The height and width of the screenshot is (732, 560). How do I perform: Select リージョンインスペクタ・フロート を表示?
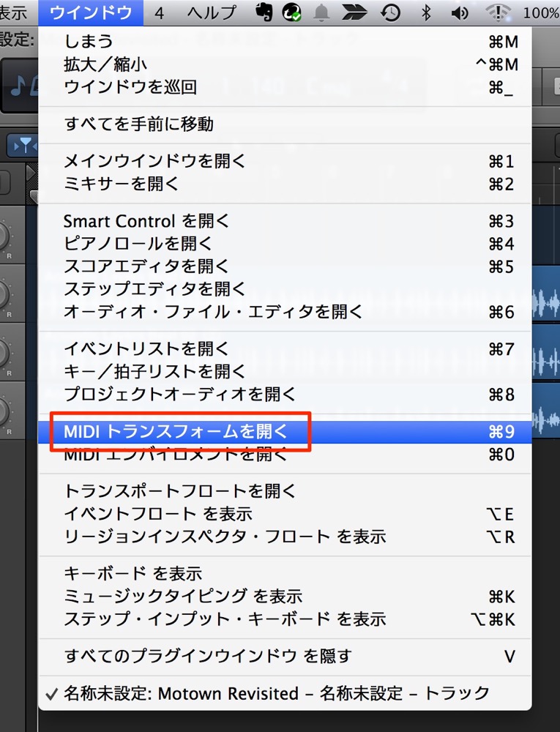pyautogui.click(x=285, y=537)
